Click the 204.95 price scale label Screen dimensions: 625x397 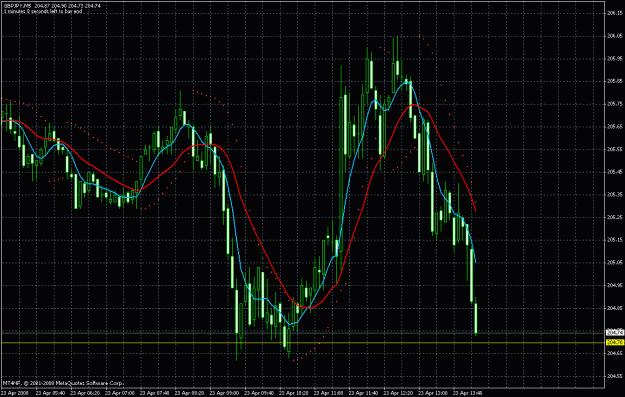(615, 285)
